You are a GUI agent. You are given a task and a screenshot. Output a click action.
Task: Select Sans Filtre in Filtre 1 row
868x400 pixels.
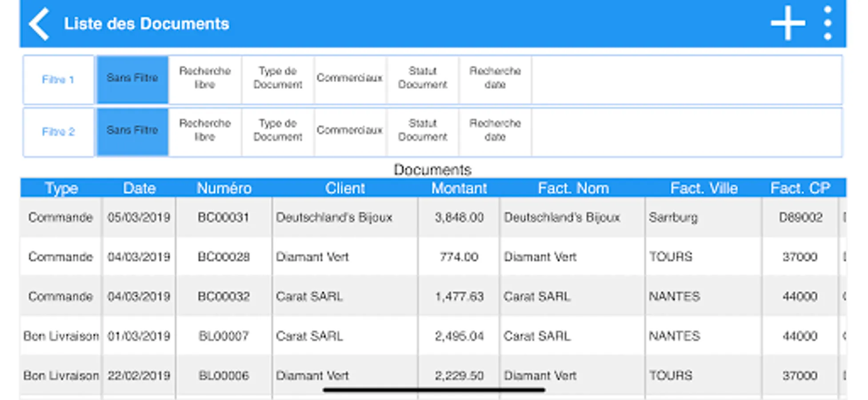pos(132,80)
